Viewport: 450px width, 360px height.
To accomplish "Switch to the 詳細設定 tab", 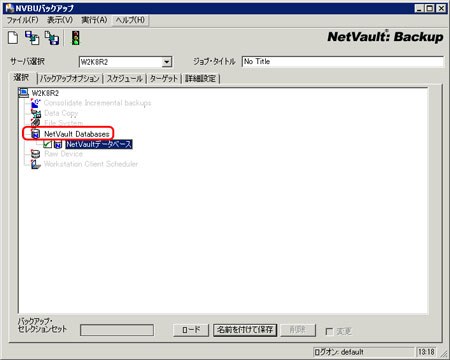I will 200,79.
